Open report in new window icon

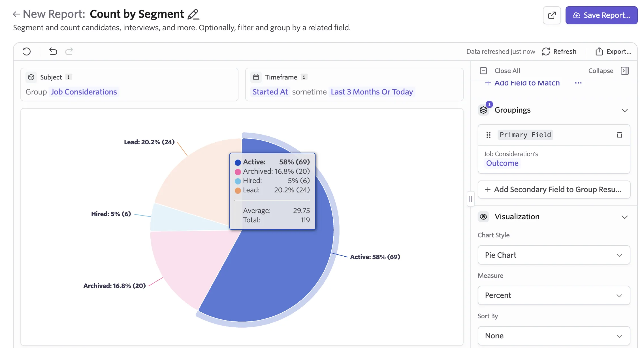(552, 15)
